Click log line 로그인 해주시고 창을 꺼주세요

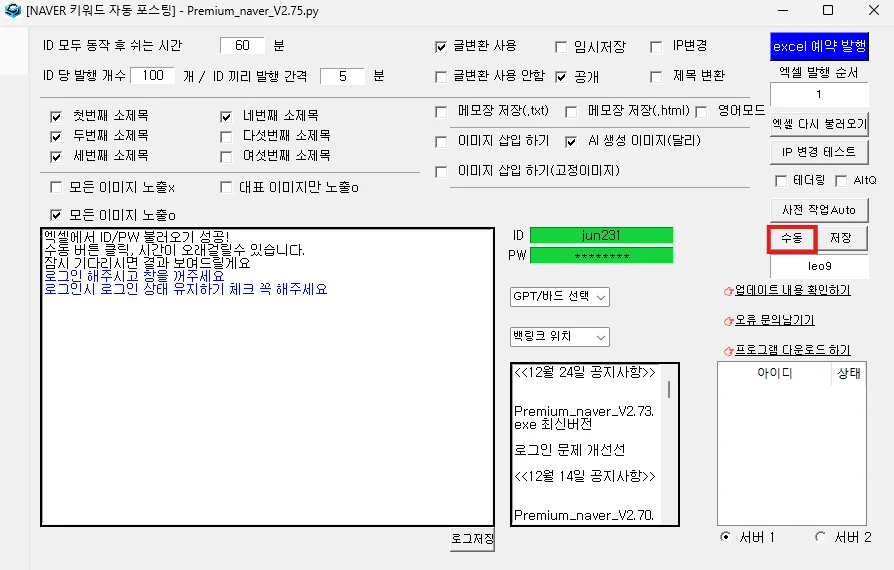pos(134,276)
